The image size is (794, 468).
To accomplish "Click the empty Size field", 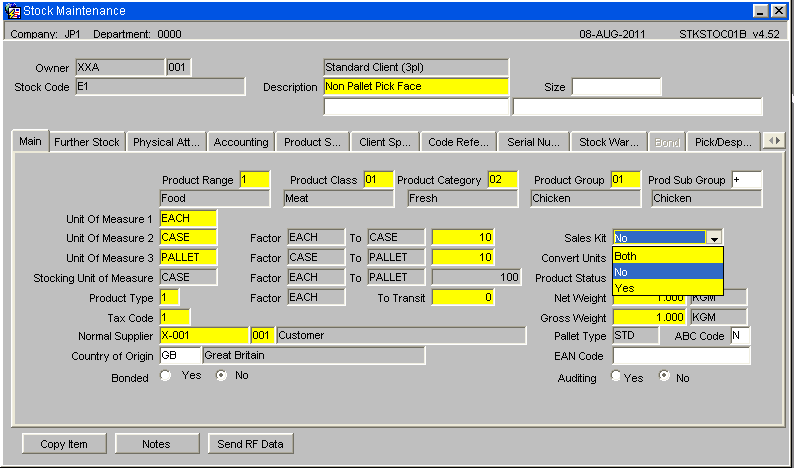I will pos(616,87).
